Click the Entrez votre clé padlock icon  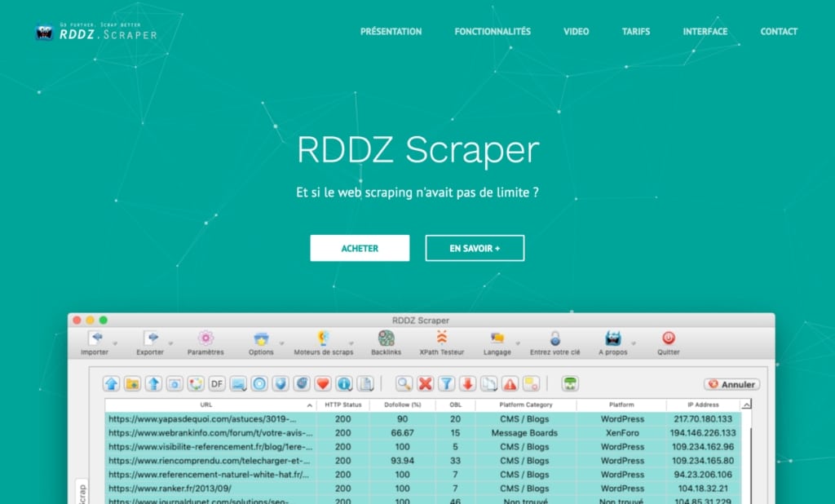point(554,338)
